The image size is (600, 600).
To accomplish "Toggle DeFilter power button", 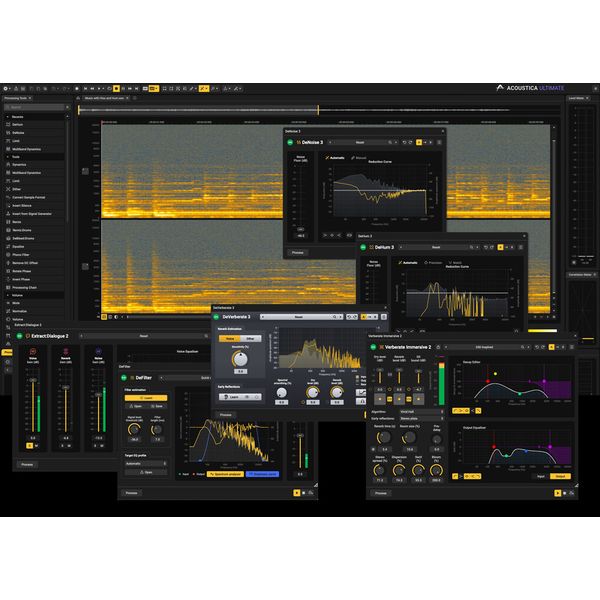I will coord(124,378).
